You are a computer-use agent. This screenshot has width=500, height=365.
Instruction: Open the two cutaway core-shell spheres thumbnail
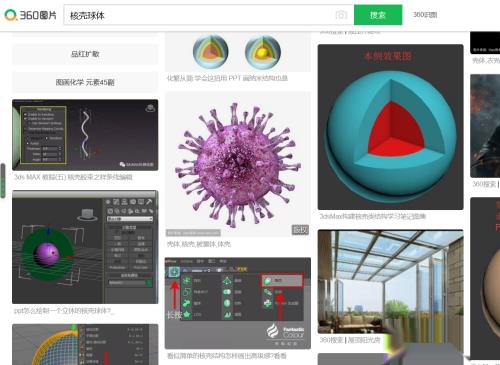(238, 52)
